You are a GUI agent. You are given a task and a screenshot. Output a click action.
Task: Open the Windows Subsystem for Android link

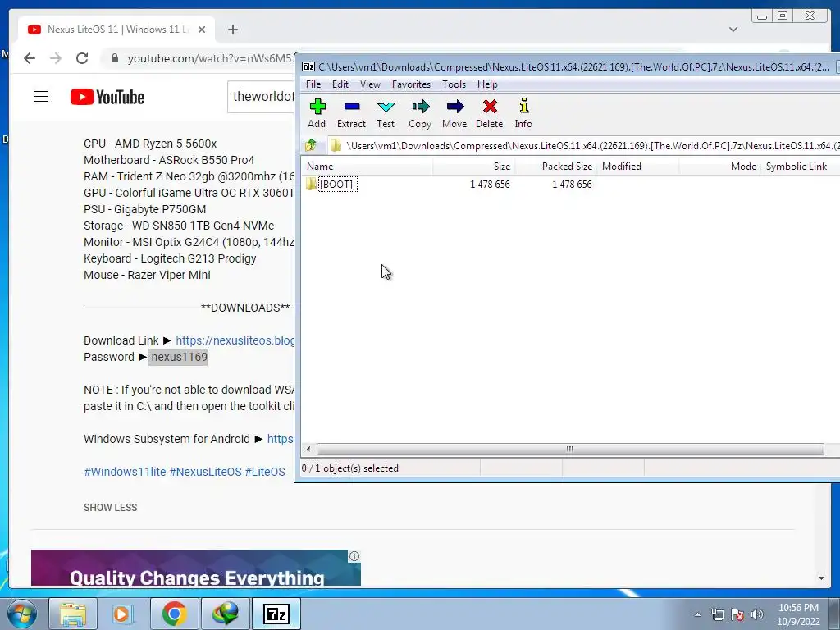click(x=281, y=439)
